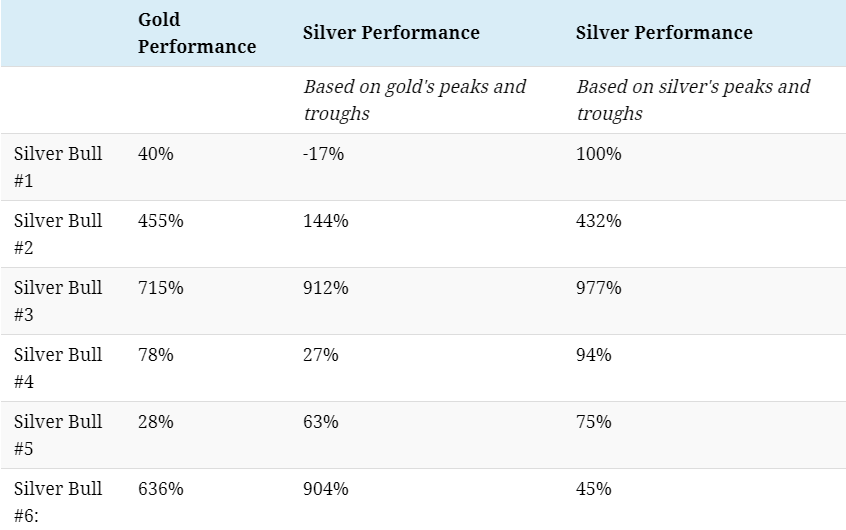Click the Silver Bull #6 row label
Screen dimensions: 846x530
[58, 502]
